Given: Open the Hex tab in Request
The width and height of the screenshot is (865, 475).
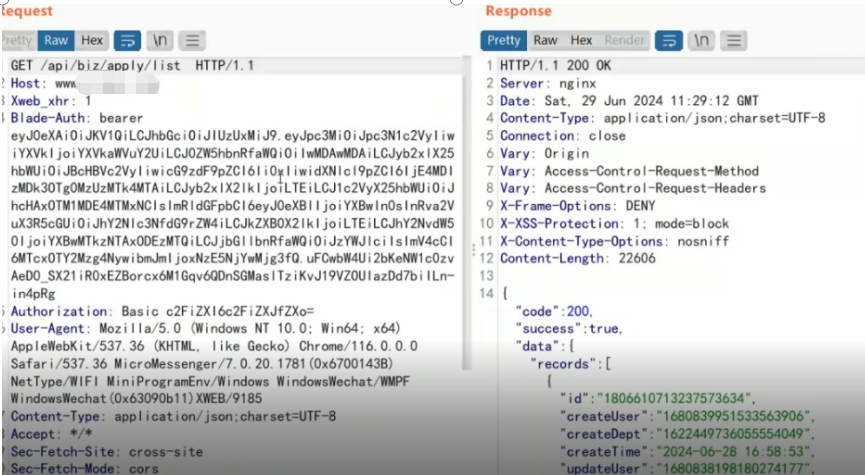Looking at the screenshot, I should [x=91, y=41].
